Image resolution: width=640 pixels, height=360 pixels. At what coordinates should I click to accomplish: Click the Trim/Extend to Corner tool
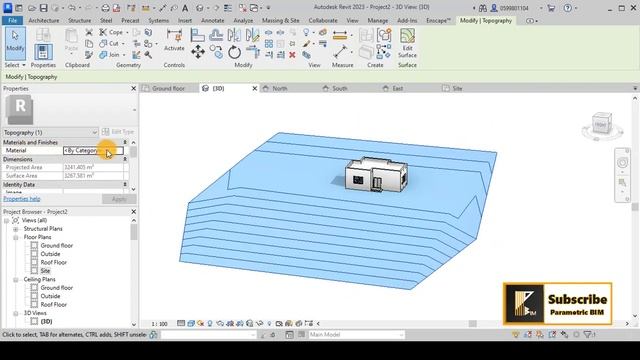(x=253, y=52)
